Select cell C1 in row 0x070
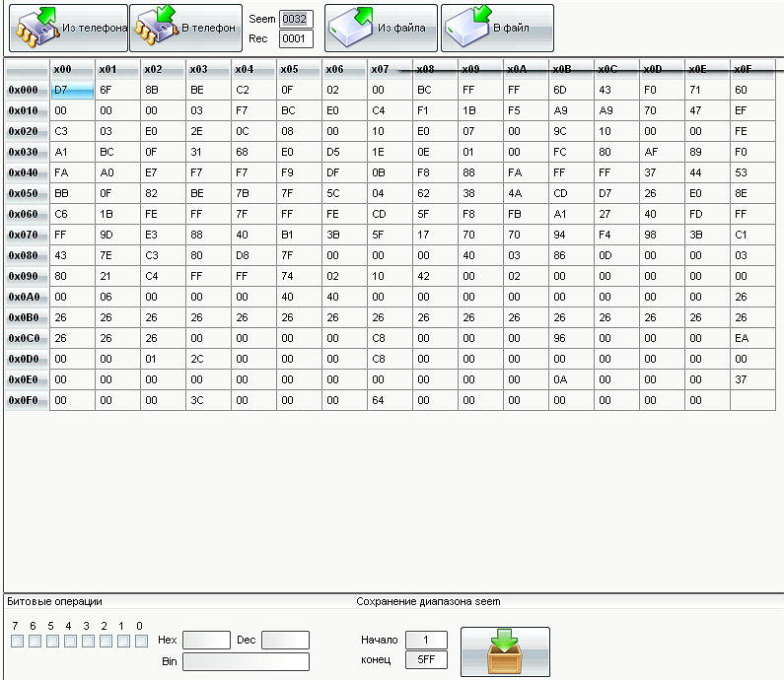This screenshot has width=784, height=680. pyautogui.click(x=752, y=235)
